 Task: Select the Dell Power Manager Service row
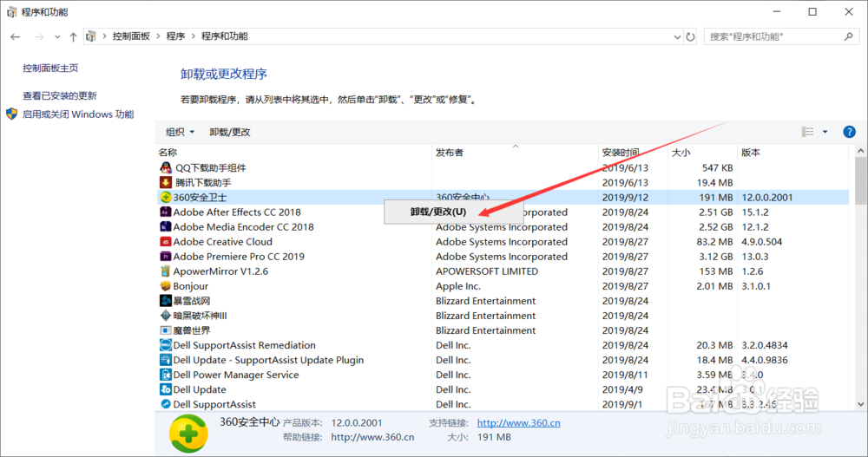[502, 375]
